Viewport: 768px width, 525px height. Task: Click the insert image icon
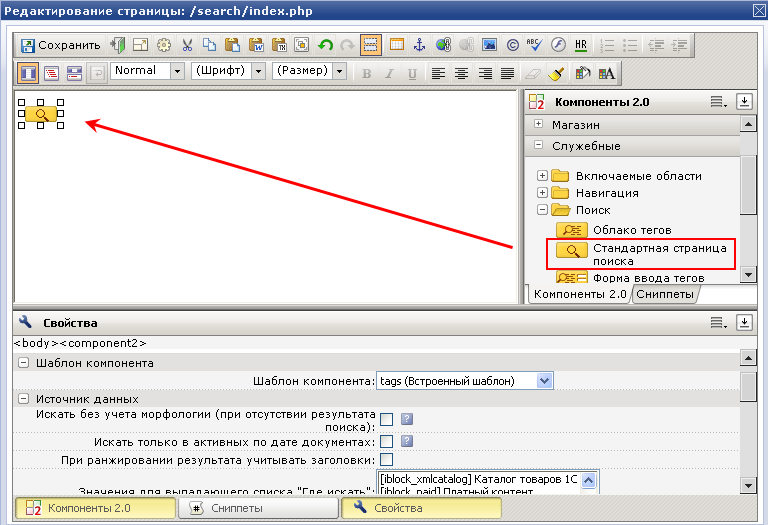pos(489,45)
